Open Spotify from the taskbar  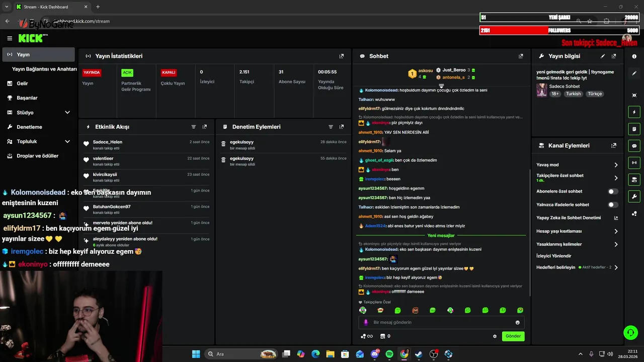pyautogui.click(x=389, y=354)
